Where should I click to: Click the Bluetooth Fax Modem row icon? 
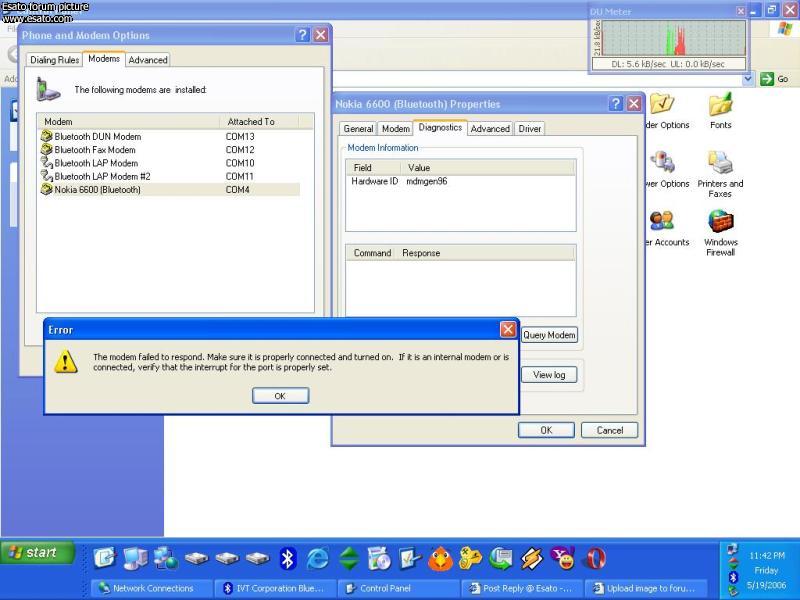pyautogui.click(x=46, y=149)
